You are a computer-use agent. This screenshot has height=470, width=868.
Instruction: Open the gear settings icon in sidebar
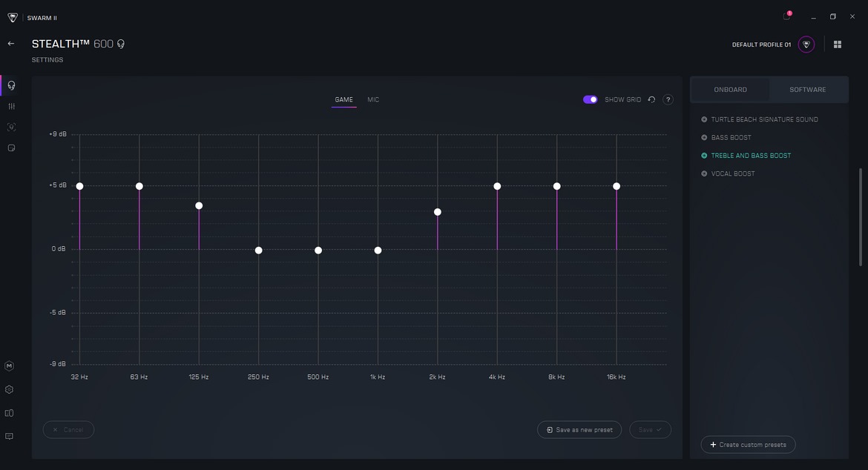(x=10, y=389)
